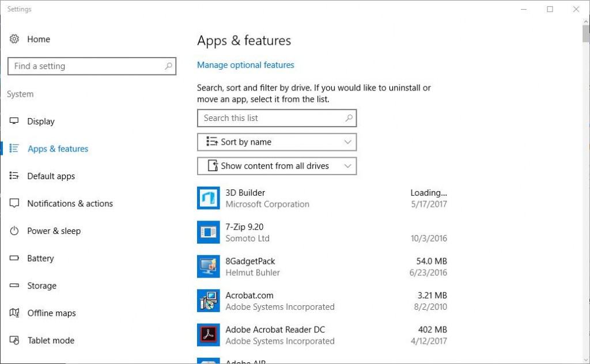Click the Default apps icon
Image resolution: width=590 pixels, height=364 pixels.
click(x=14, y=176)
